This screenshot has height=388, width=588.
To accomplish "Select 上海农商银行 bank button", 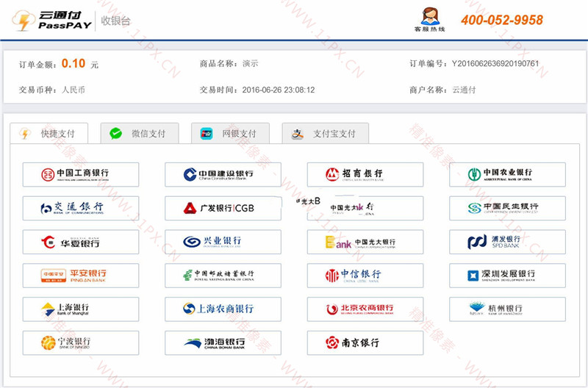I will 223,309.
